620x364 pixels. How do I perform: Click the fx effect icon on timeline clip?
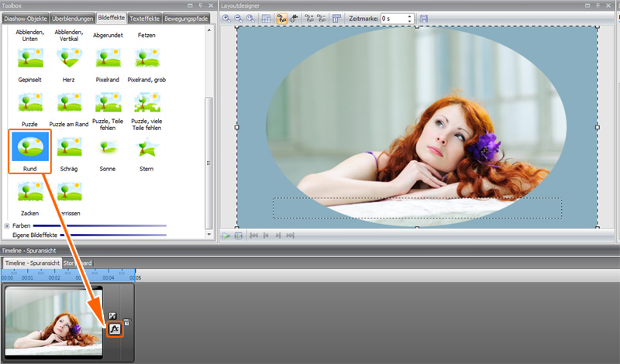tap(114, 329)
